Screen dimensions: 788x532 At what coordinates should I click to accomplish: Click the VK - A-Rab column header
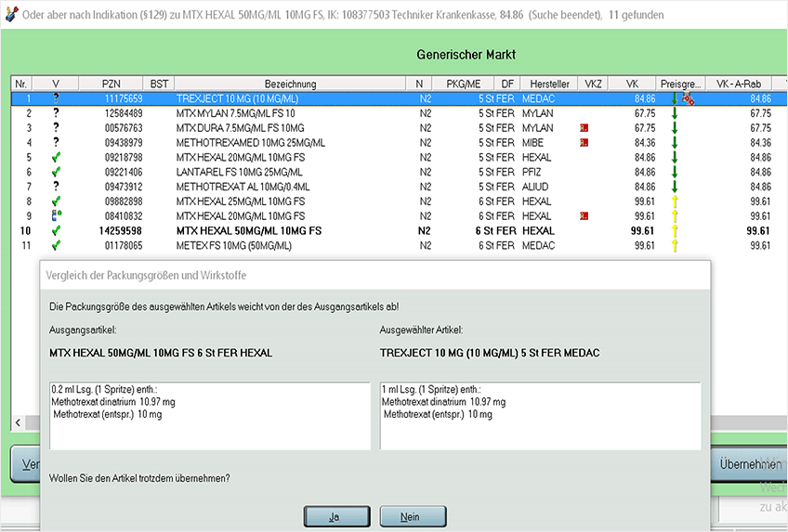738,84
